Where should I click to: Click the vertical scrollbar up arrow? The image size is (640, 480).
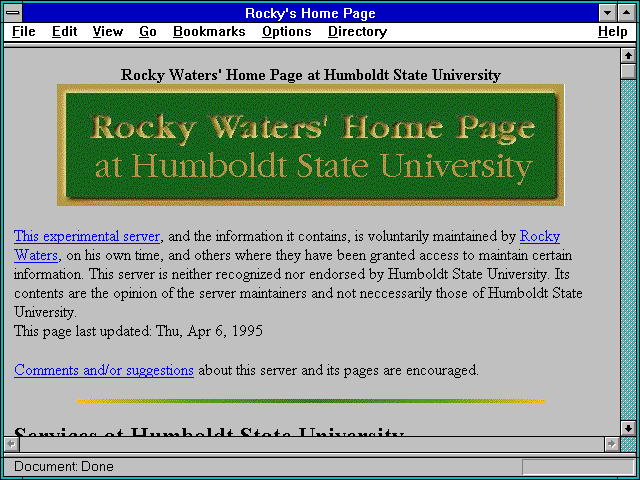tap(628, 56)
